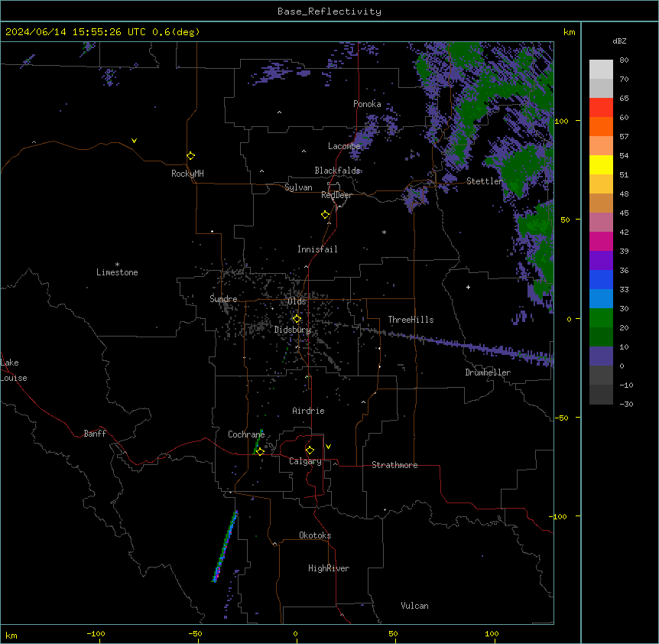This screenshot has width=659, height=644.
Task: Click the yellow v marker east of Calgary
Action: [x=328, y=447]
